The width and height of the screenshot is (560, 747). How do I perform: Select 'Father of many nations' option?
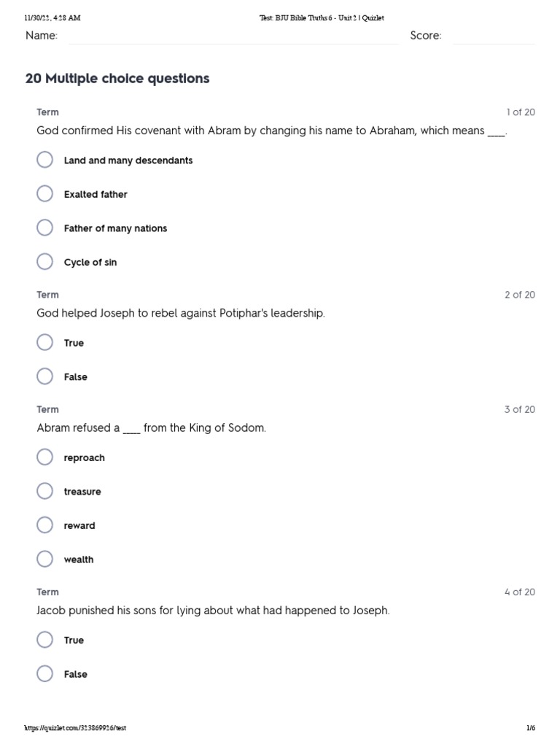click(44, 228)
